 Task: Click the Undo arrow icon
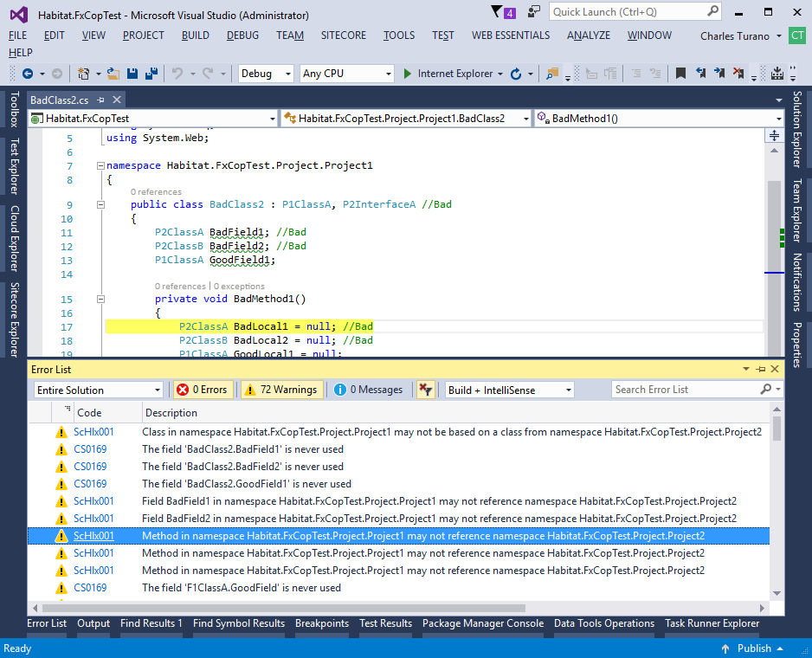(177, 74)
